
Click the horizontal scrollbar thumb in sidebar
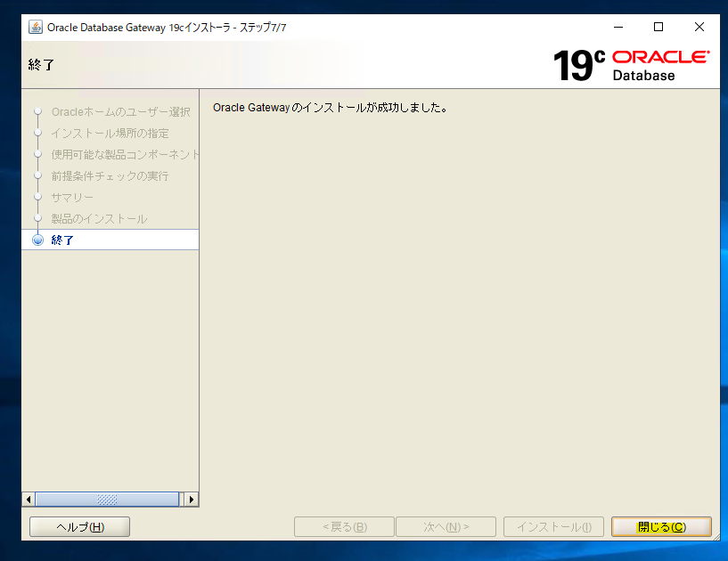pos(107,500)
